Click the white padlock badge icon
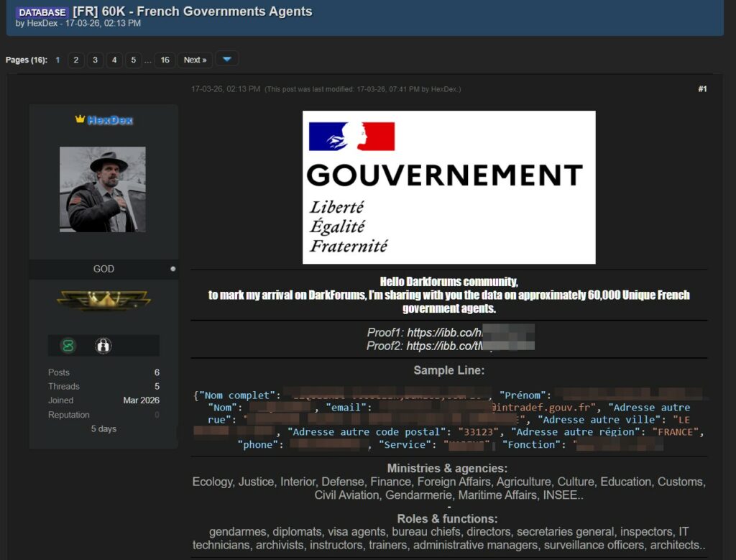Image resolution: width=736 pixels, height=560 pixels. (x=103, y=346)
